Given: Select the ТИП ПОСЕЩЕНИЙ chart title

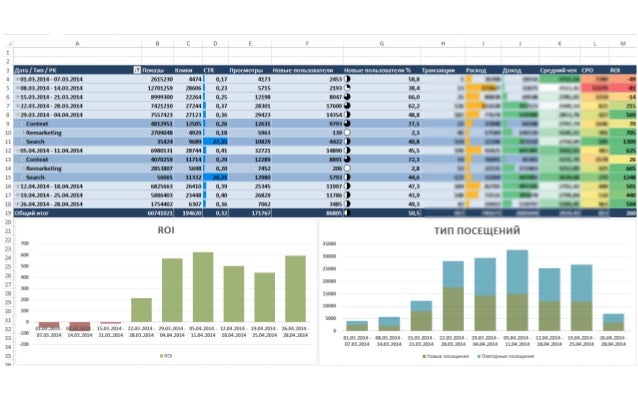Looking at the screenshot, I should (x=477, y=231).
